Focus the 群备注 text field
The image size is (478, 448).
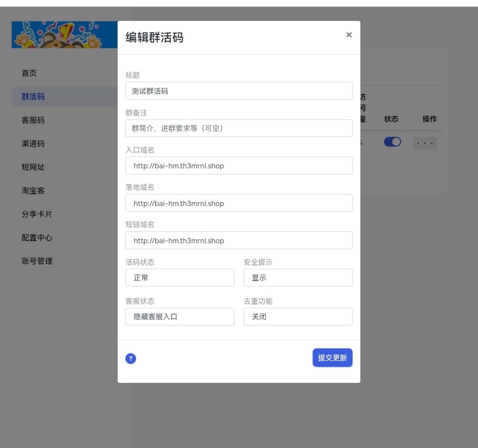239,128
